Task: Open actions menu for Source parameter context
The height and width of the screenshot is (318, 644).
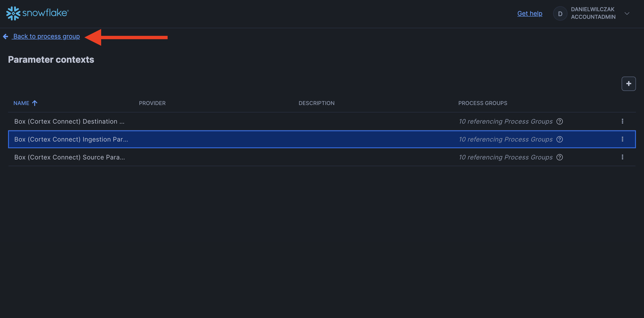Action: click(x=622, y=157)
